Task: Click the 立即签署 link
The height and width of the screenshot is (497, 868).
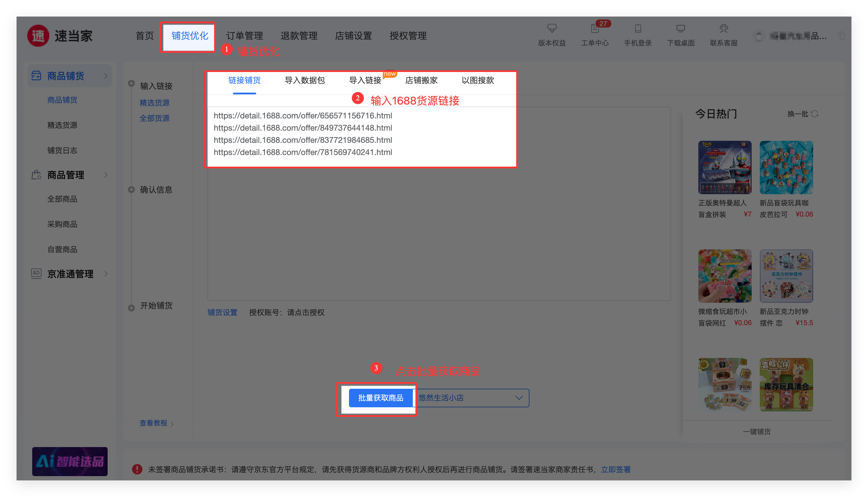Action: click(x=616, y=469)
